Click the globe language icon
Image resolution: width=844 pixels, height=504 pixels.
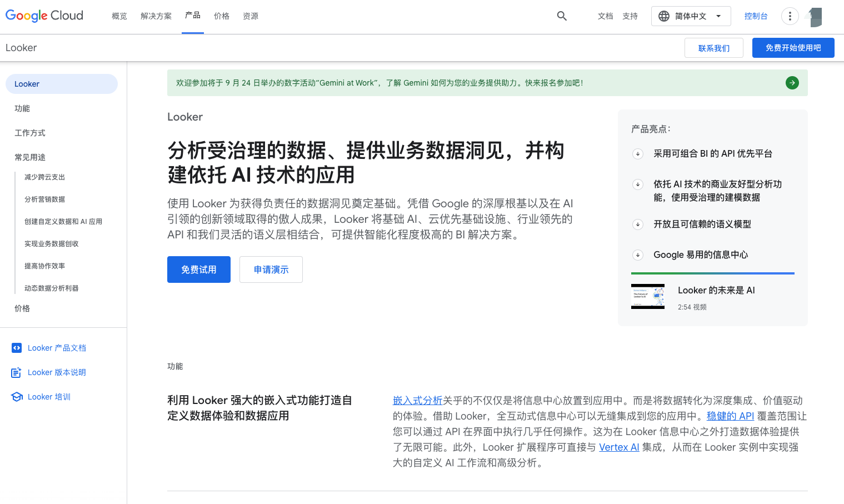pos(664,16)
